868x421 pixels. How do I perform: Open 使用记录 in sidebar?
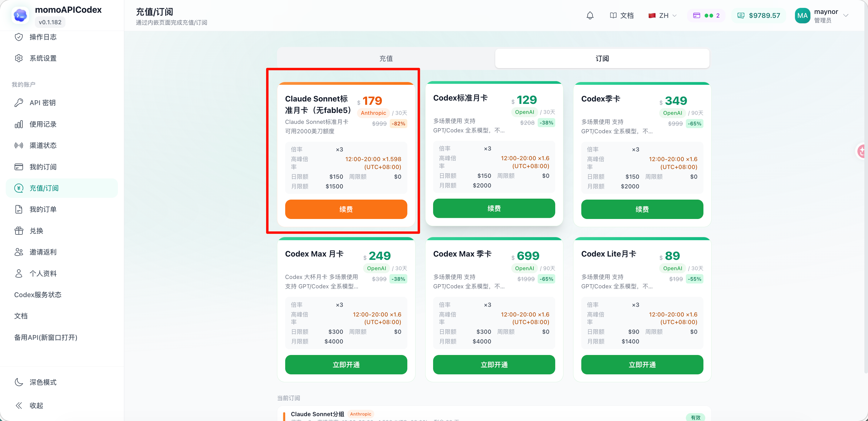pyautogui.click(x=62, y=124)
